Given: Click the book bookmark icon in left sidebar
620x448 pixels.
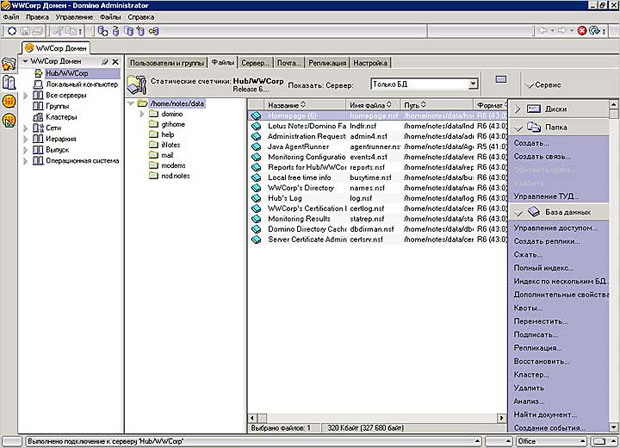Looking at the screenshot, I should click(x=9, y=82).
